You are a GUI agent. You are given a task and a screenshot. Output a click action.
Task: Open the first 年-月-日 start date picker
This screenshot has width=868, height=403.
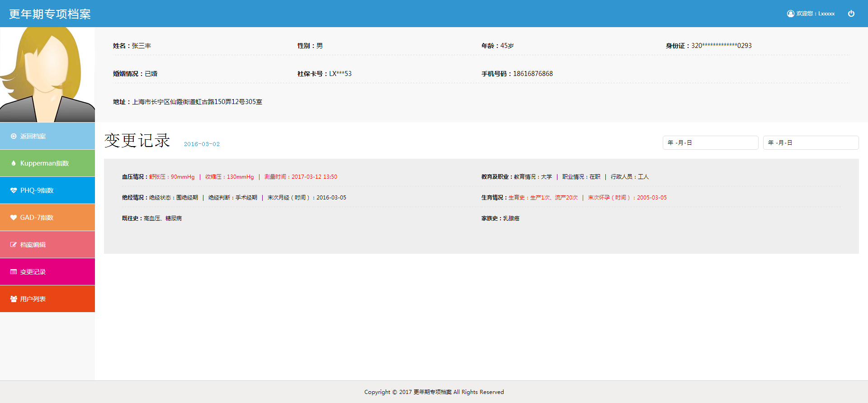[x=710, y=142]
